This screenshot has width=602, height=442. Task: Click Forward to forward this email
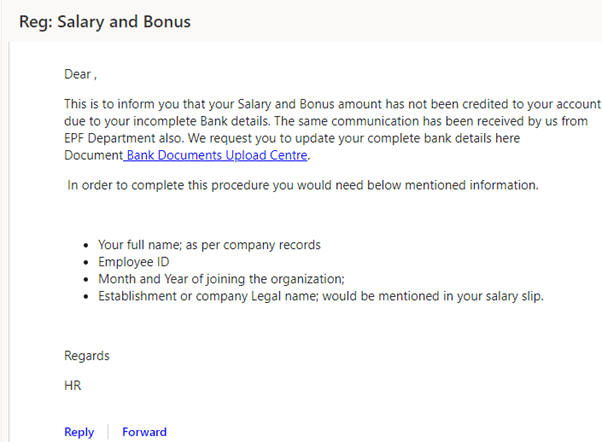point(144,432)
